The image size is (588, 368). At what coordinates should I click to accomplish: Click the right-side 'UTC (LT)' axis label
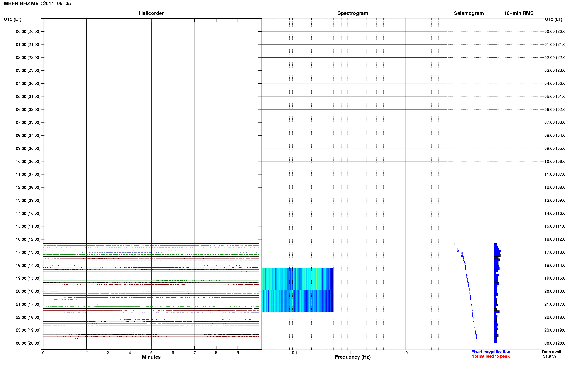point(553,19)
